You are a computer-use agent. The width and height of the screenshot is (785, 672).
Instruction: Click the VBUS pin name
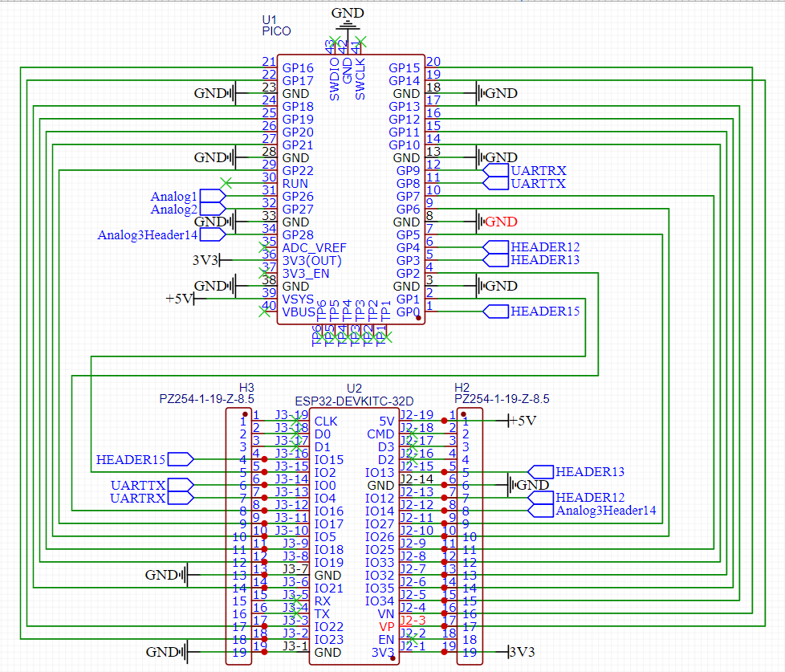299,312
